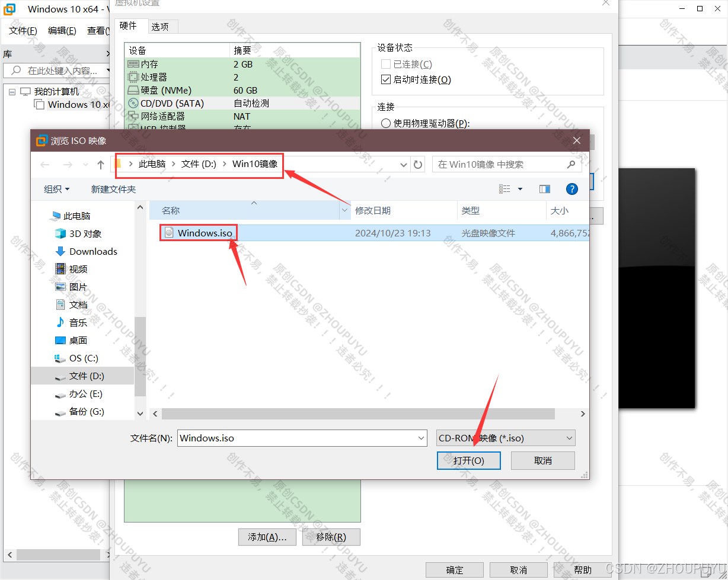The height and width of the screenshot is (580, 728).
Task: Sort by 修改日期 column header
Action: pos(404,210)
